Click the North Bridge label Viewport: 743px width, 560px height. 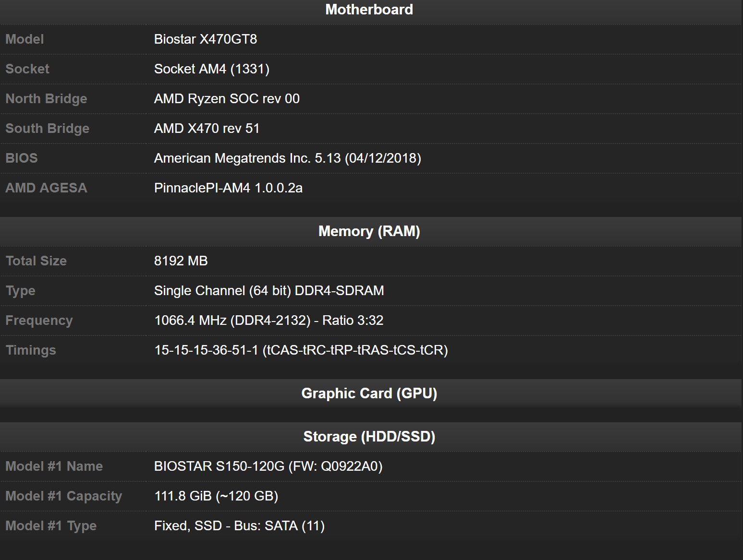point(46,99)
